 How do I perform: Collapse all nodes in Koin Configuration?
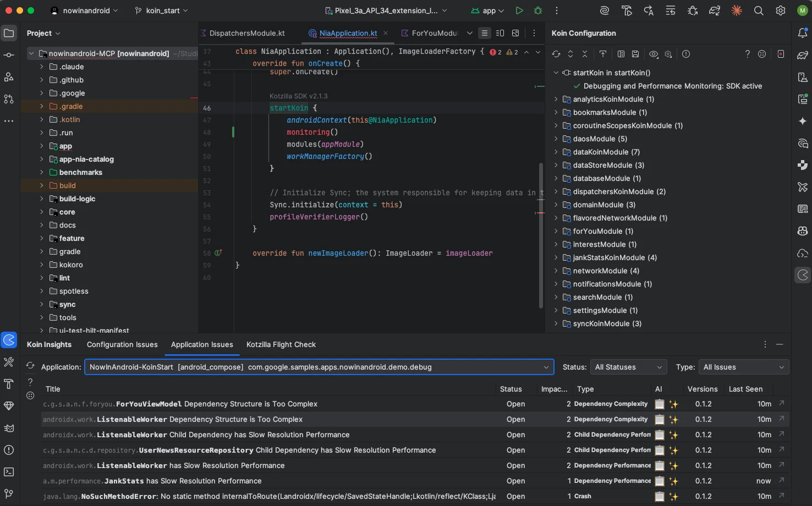coord(585,54)
